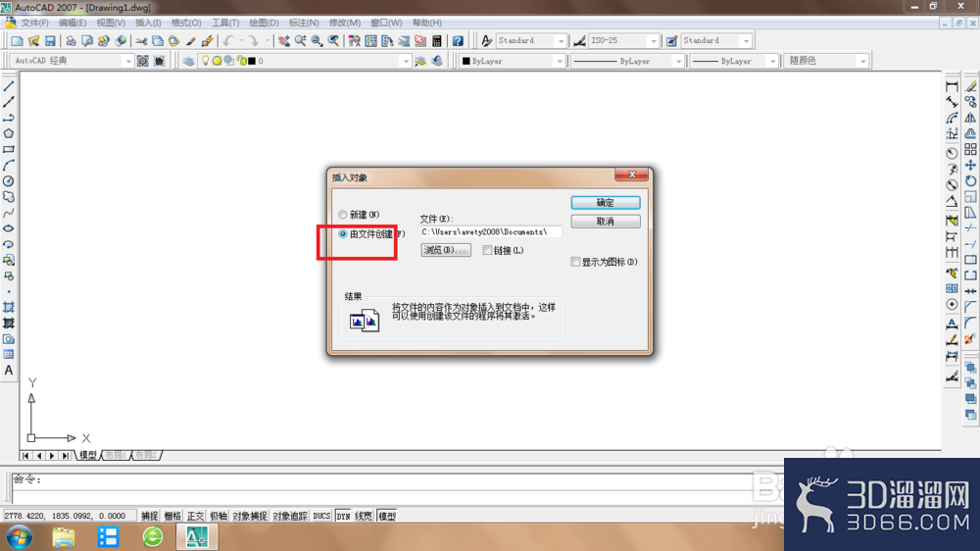This screenshot has height=551, width=980.
Task: Select the Rectangle draw tool
Action: click(x=9, y=149)
